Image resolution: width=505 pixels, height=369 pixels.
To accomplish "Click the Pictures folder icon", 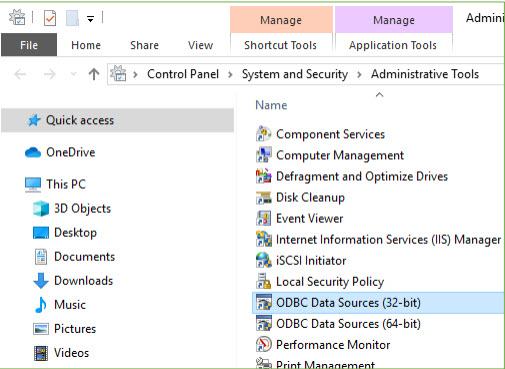I will (x=41, y=329).
